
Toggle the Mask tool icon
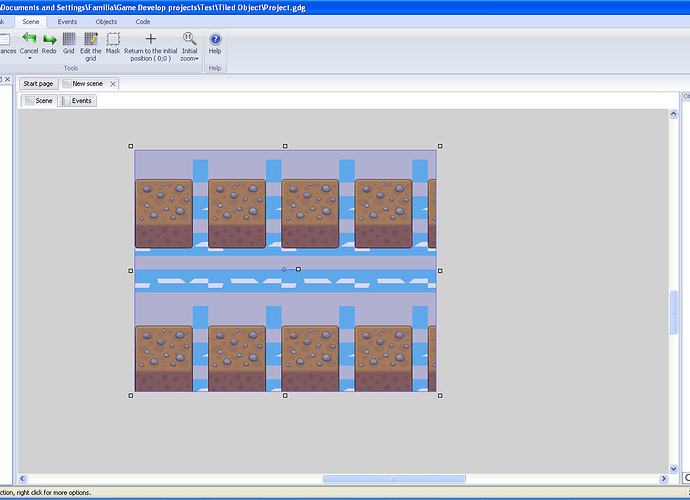click(113, 39)
